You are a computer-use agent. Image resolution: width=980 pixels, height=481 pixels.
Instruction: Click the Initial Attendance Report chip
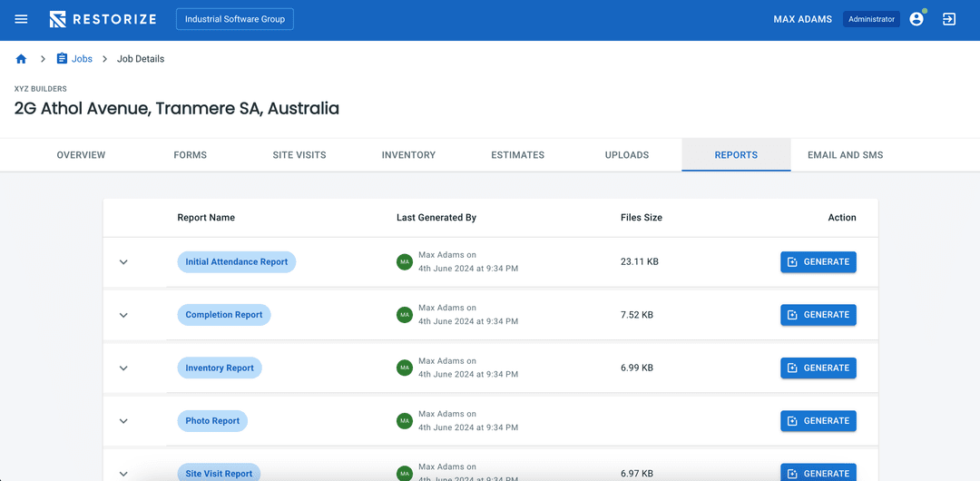(236, 262)
